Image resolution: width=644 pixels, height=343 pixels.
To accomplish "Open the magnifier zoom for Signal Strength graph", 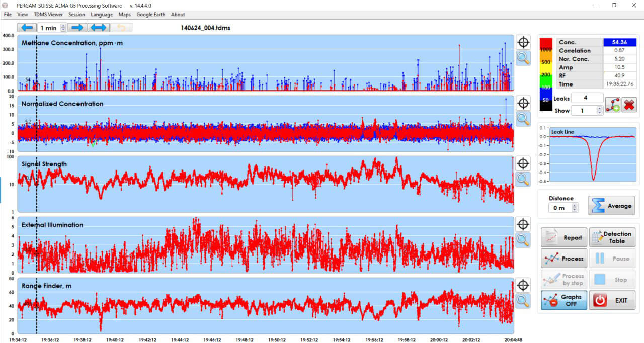I will [522, 179].
